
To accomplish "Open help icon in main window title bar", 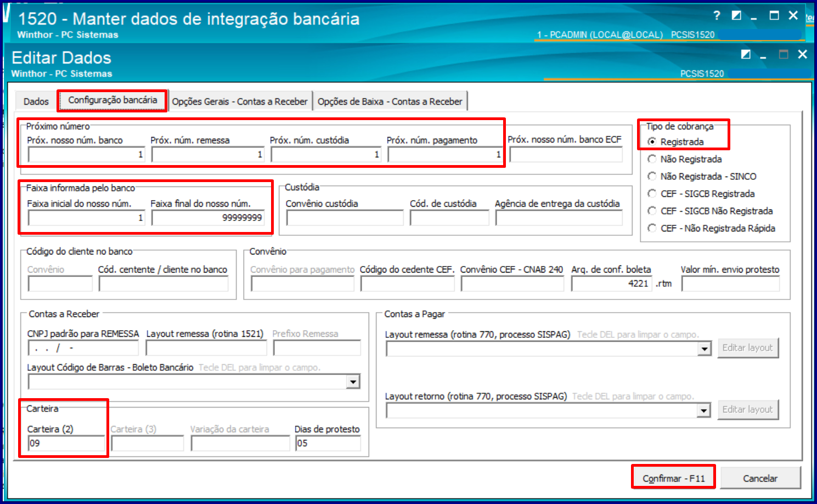I will pos(717,16).
